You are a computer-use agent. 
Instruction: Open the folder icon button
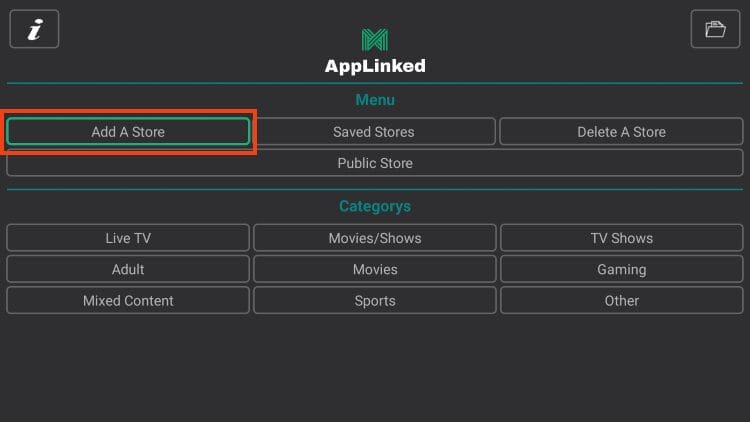[x=715, y=29]
